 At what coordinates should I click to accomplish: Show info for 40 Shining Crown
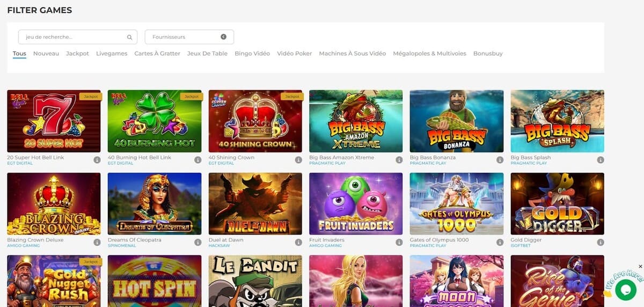coord(298,160)
